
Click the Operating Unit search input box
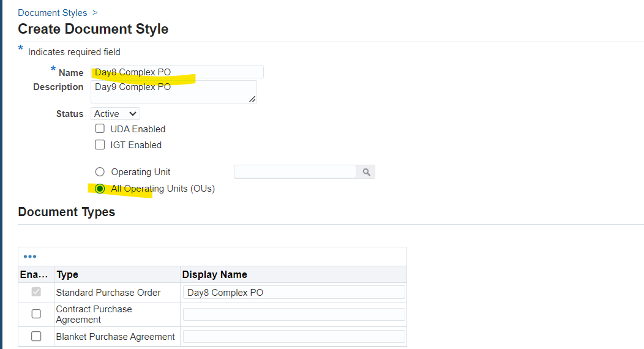click(x=295, y=172)
